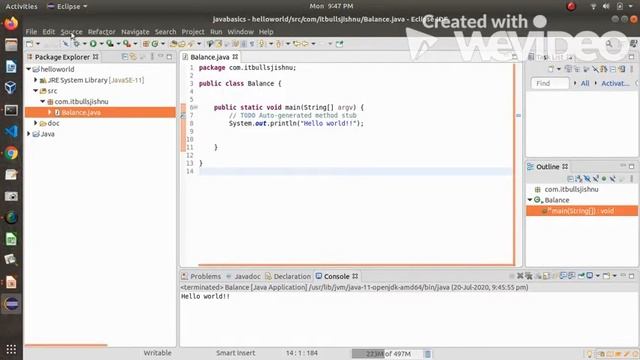This screenshot has height=360, width=640.
Task: Open the Eclipse app menu in top bar
Action: coord(67,6)
